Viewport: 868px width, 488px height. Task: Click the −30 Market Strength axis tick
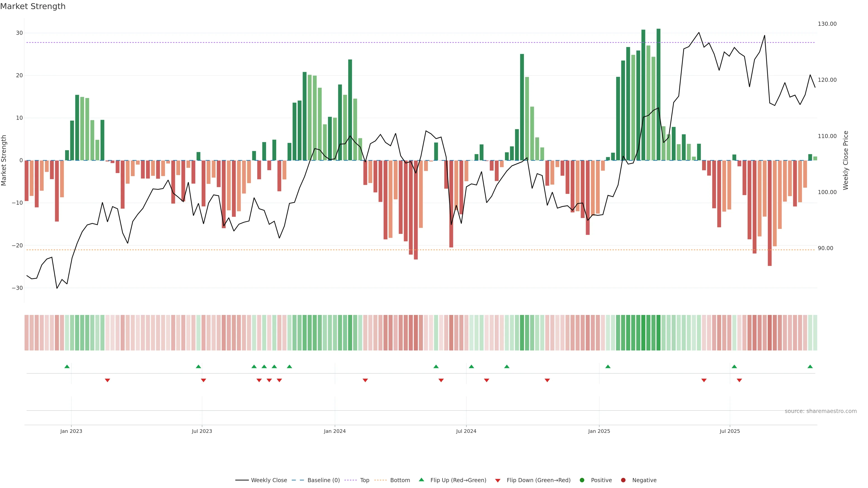coord(17,288)
